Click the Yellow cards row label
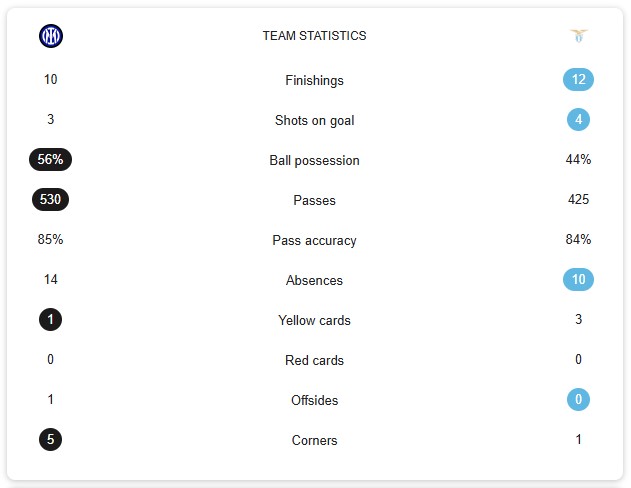Image resolution: width=631 pixels, height=488 pixels. click(x=314, y=320)
